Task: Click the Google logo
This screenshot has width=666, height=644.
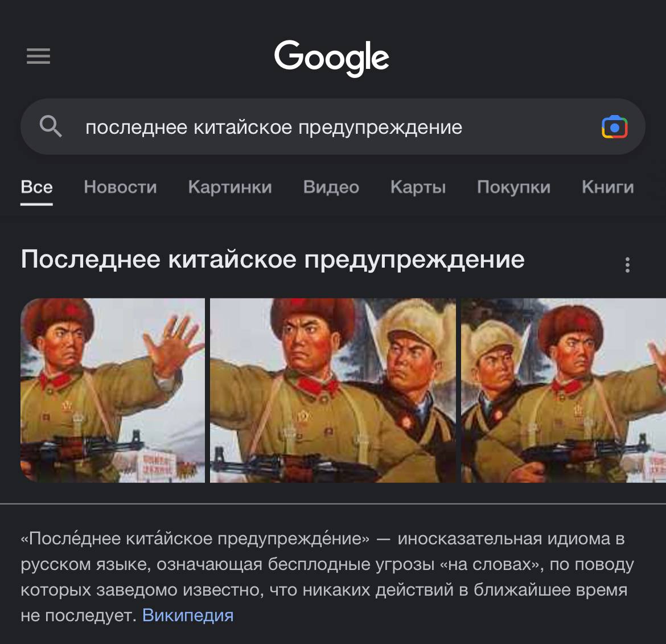Action: coord(331,58)
